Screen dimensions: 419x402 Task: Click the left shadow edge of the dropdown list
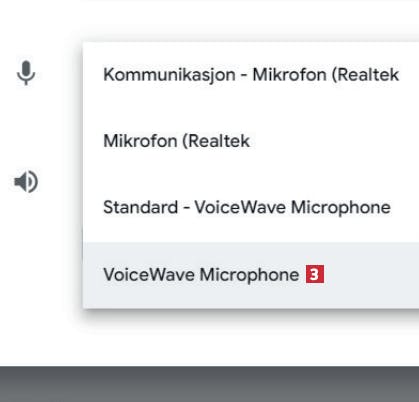pyautogui.click(x=82, y=175)
